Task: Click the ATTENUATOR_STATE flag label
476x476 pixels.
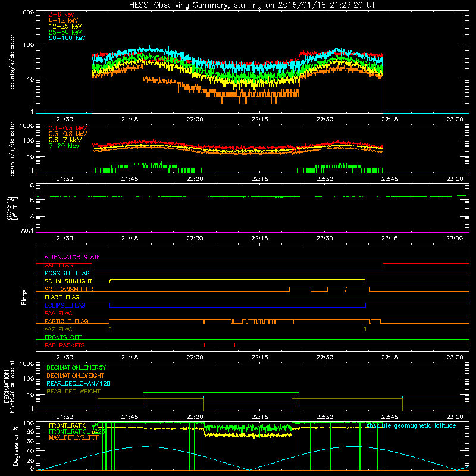Action: point(72,257)
